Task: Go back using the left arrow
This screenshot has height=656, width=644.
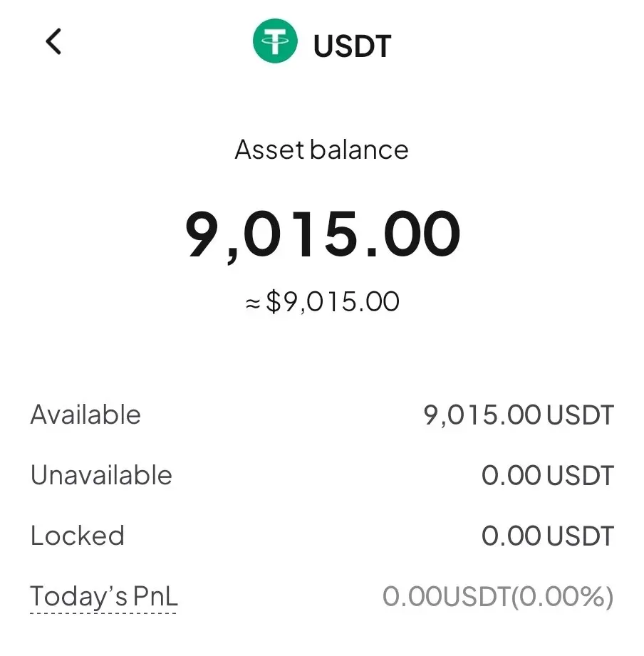Action: [53, 42]
